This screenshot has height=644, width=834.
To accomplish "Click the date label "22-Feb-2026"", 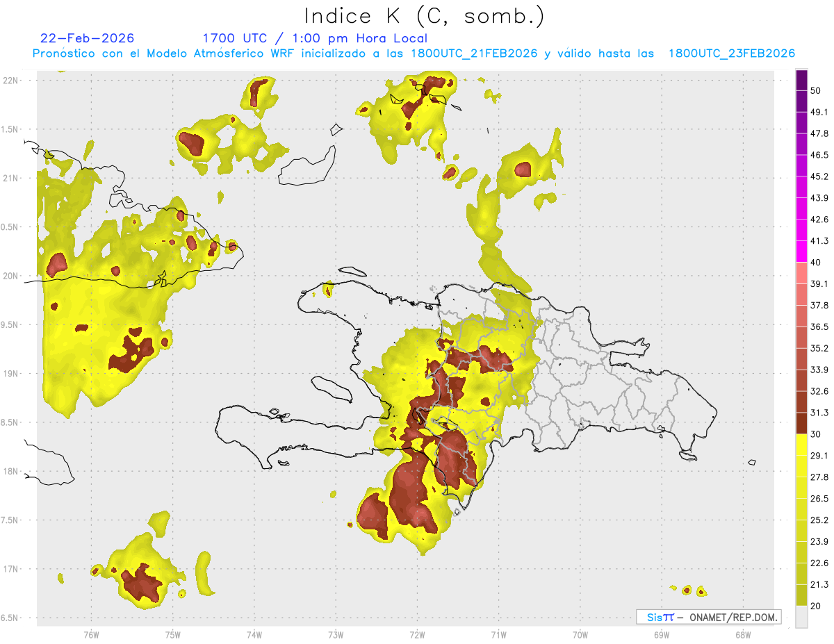I will [x=88, y=38].
